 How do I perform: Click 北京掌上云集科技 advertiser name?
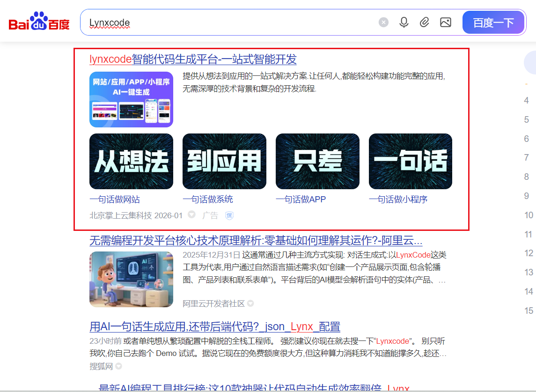[x=121, y=215]
